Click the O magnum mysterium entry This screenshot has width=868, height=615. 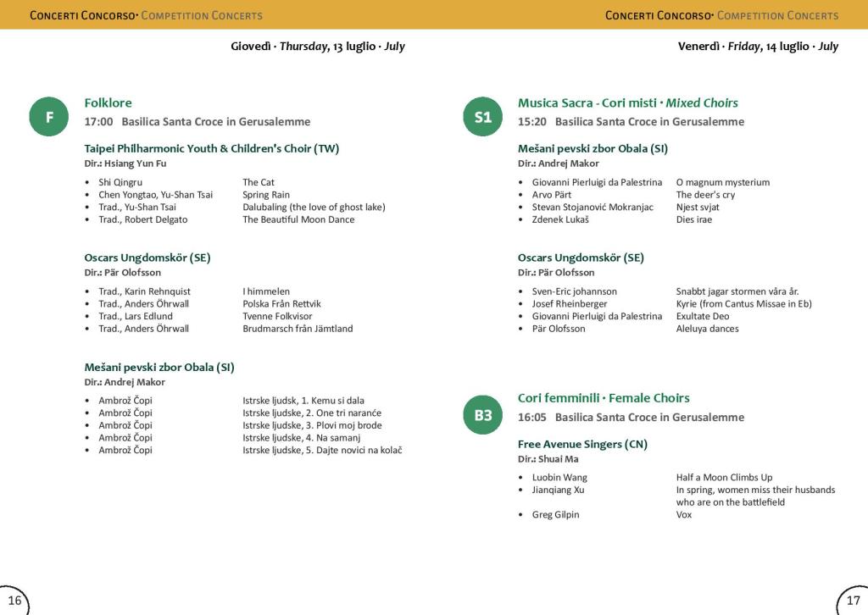722,182
